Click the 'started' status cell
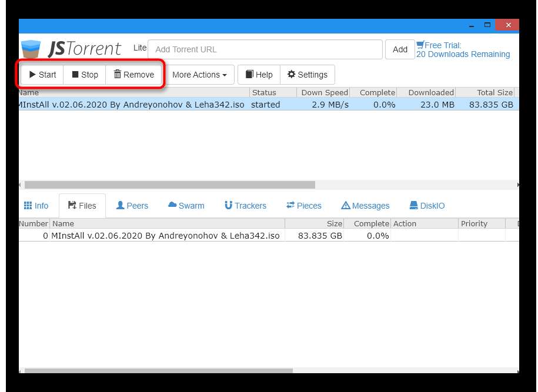 (266, 104)
